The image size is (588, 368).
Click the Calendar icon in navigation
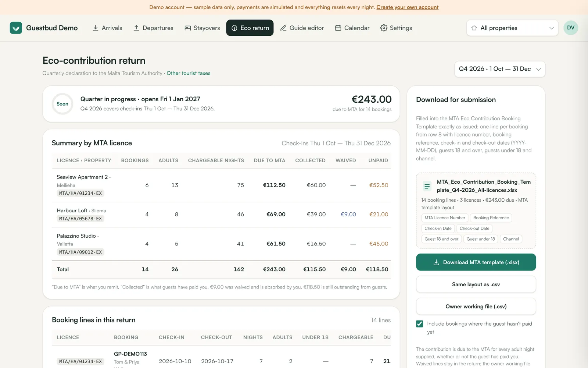[x=338, y=28]
